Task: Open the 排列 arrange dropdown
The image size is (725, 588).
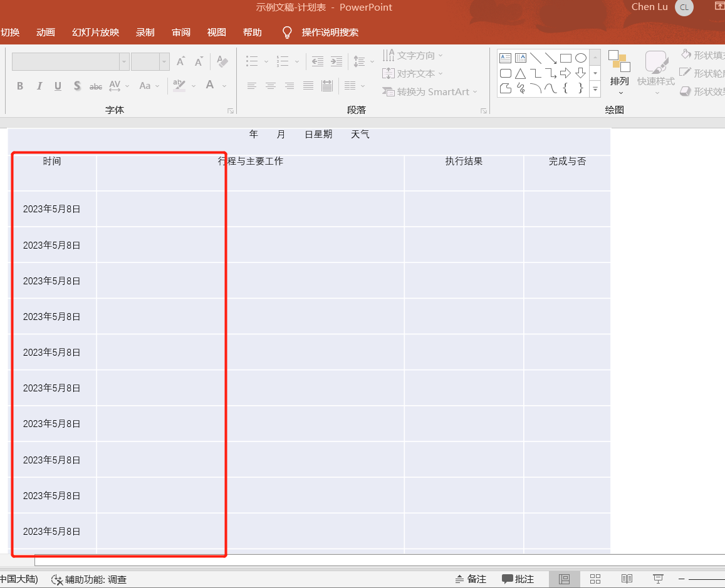Action: (x=619, y=73)
